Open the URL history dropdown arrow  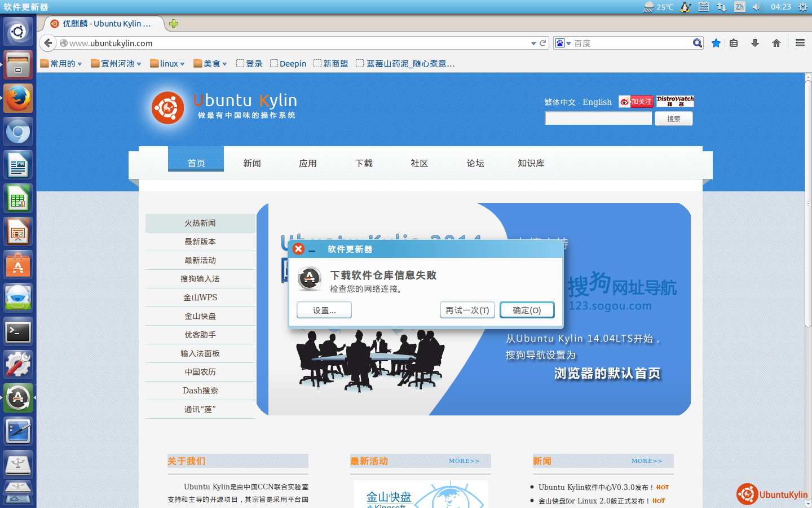point(533,43)
